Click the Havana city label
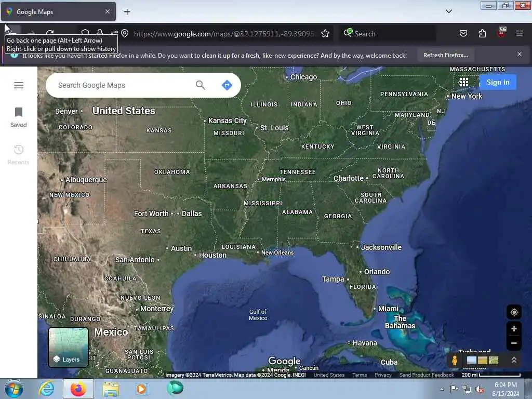Viewport: 532px width, 399px height. pos(365,343)
